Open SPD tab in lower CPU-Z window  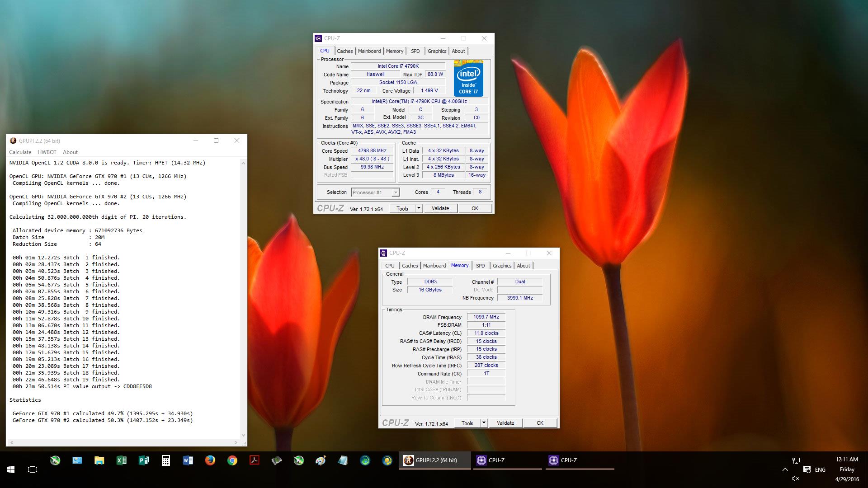click(481, 266)
